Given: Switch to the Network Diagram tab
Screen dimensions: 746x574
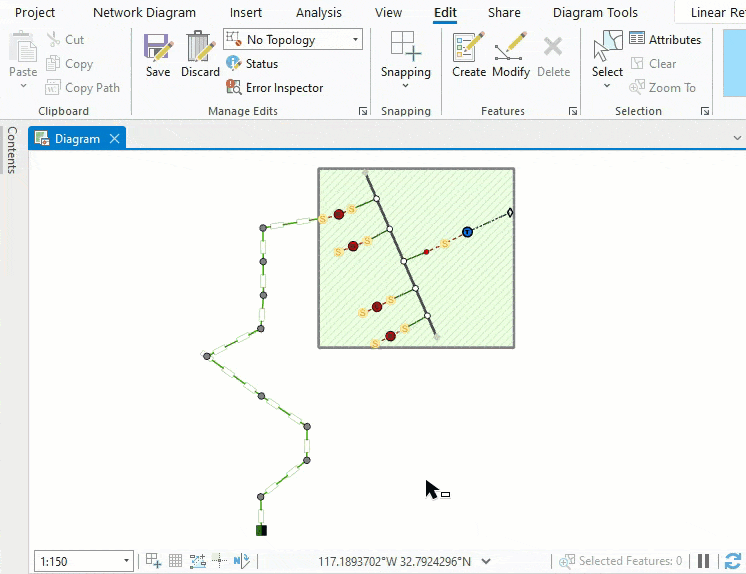Looking at the screenshot, I should pyautogui.click(x=144, y=12).
